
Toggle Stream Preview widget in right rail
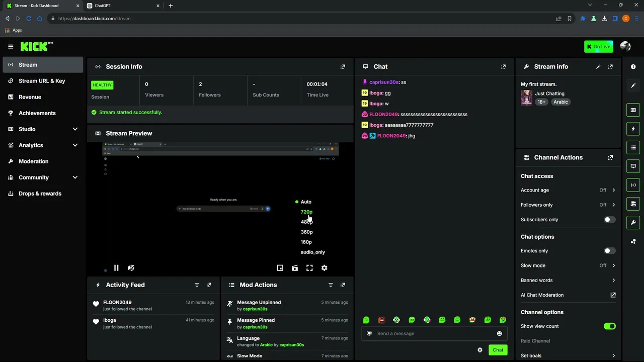point(633,110)
